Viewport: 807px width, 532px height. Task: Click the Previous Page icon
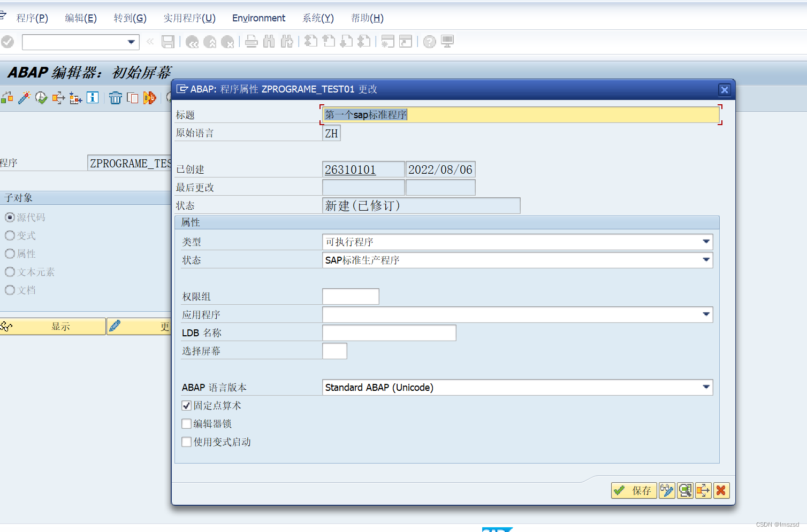pos(329,42)
